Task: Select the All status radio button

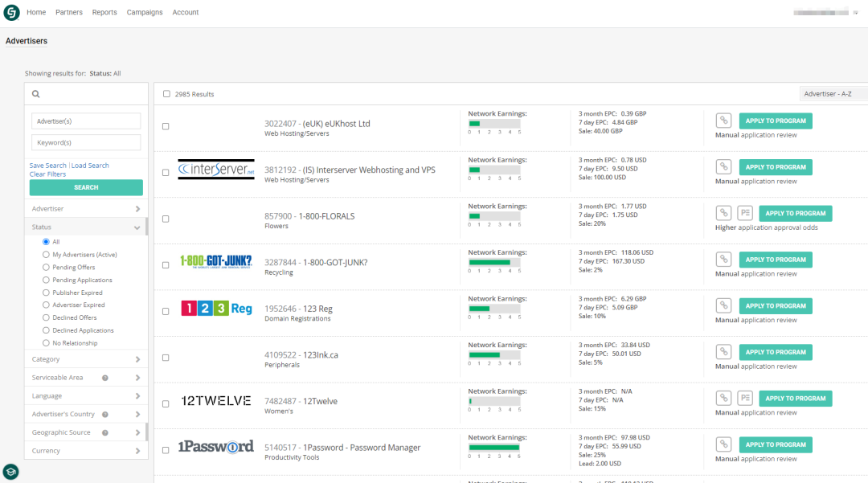Action: (x=46, y=242)
